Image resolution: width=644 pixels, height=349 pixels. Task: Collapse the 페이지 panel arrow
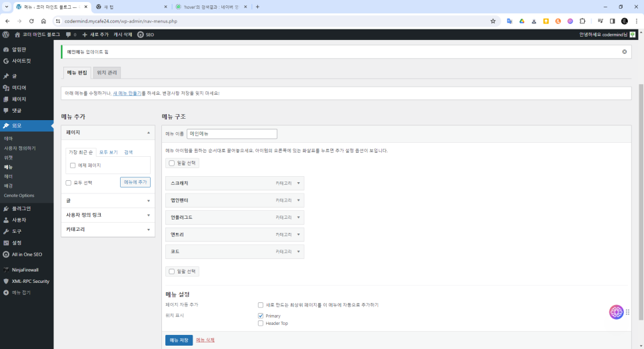(x=148, y=133)
